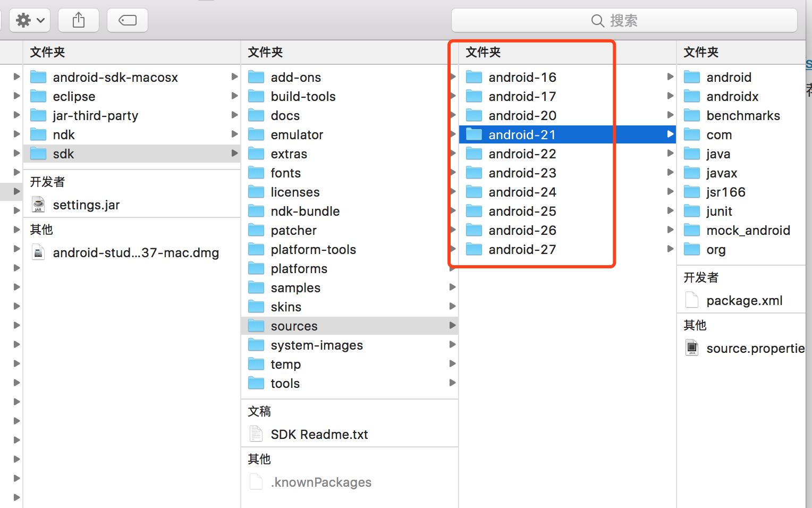Select the package.xml file icon

pyautogui.click(x=692, y=300)
